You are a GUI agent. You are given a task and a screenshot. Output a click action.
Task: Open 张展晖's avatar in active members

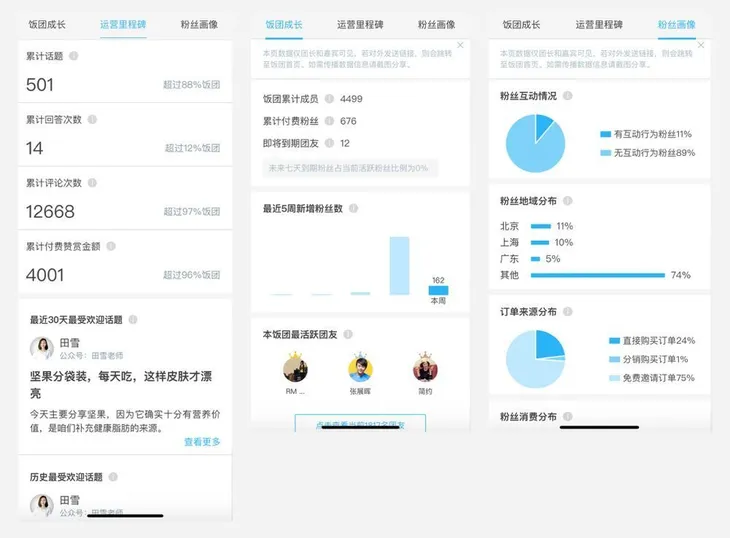pyautogui.click(x=360, y=368)
